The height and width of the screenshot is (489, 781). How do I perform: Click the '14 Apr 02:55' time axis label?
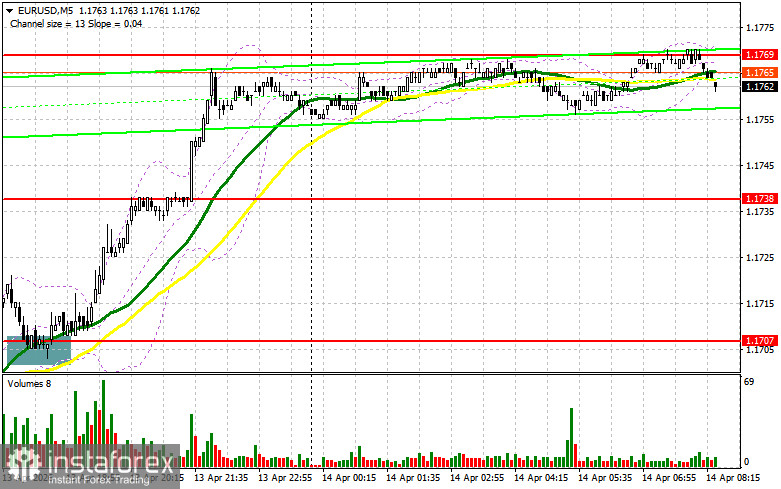pyautogui.click(x=477, y=478)
